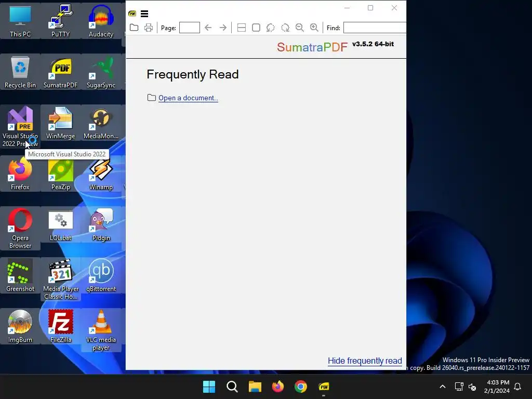Image resolution: width=532 pixels, height=399 pixels.
Task: Select the Audacity desktop shortcut
Action: [101, 21]
